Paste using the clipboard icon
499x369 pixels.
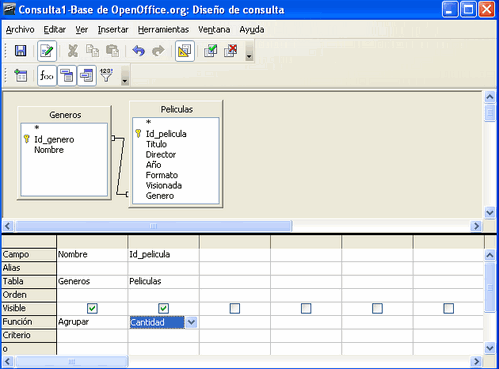(112, 51)
